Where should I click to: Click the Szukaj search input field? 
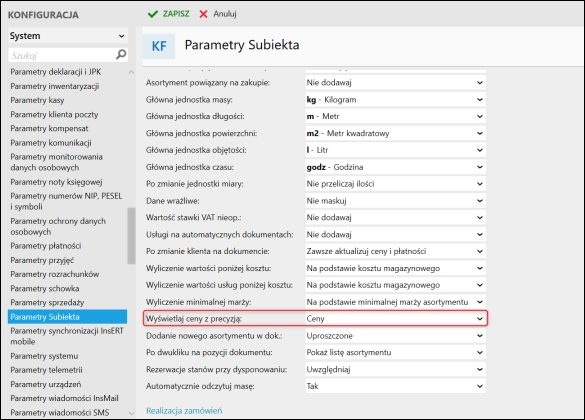(x=62, y=55)
